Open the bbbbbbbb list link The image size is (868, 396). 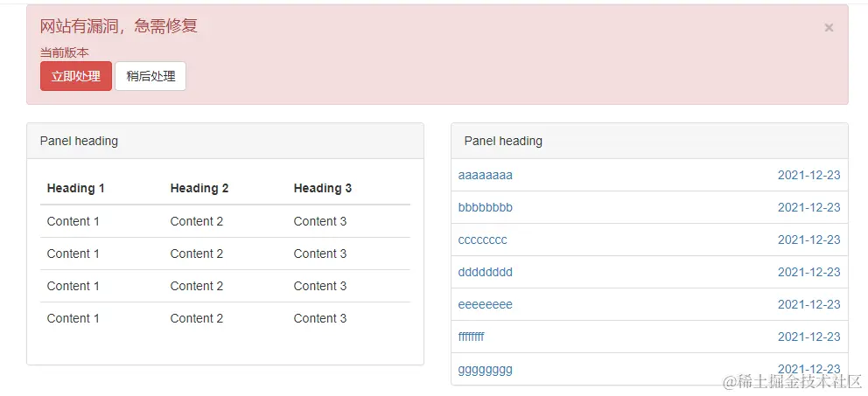pos(486,207)
